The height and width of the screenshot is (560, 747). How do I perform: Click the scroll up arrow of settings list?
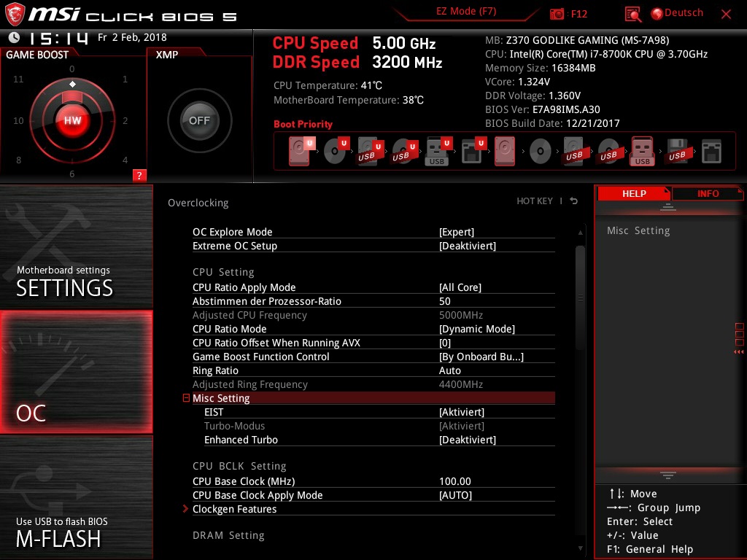pyautogui.click(x=580, y=233)
